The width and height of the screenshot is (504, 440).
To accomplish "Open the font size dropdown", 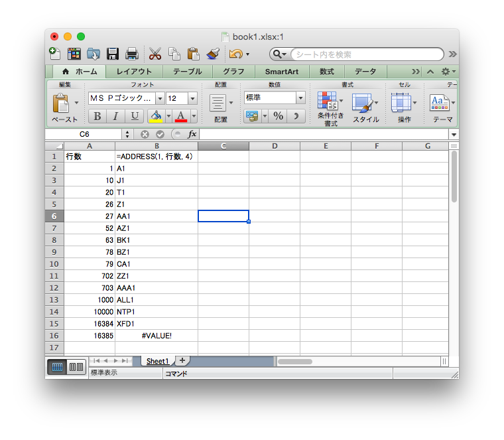I will (192, 98).
